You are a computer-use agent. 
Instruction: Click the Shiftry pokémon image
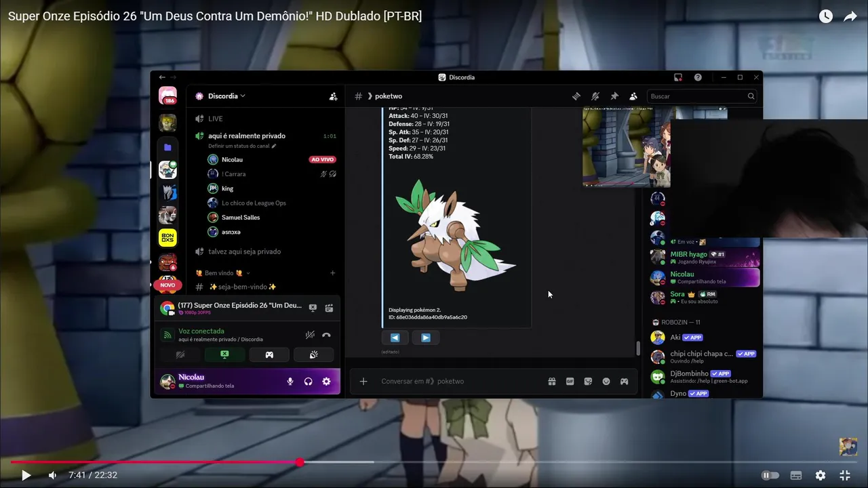click(x=456, y=235)
